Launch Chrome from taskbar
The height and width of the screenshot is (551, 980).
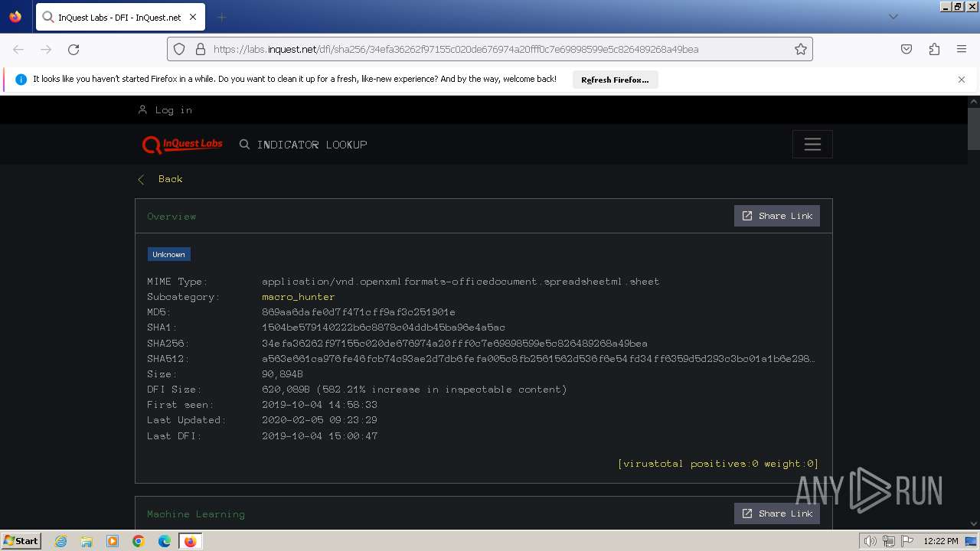point(139,541)
